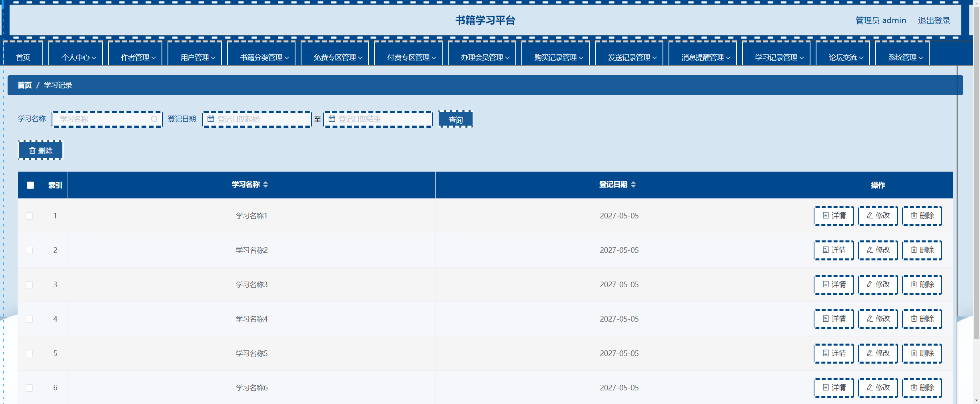Screen dimensions: 980x404
Task: Go to 首页 in navigation bar
Action: click(x=23, y=58)
